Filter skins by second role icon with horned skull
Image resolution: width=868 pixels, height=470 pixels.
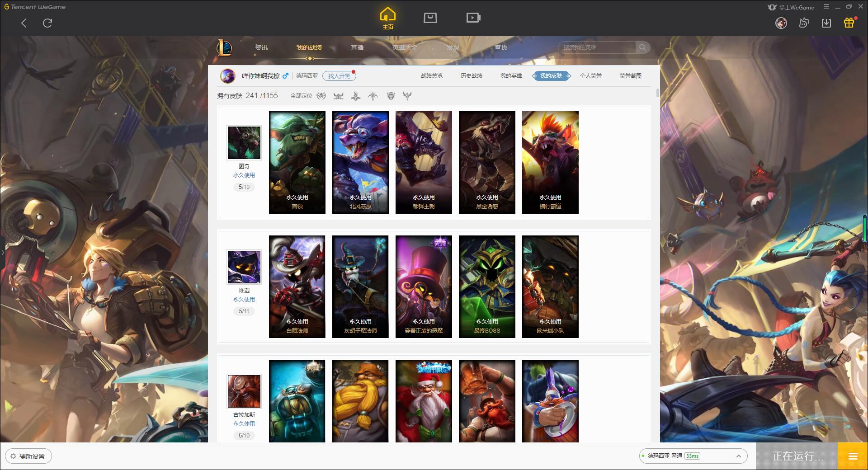pos(338,96)
